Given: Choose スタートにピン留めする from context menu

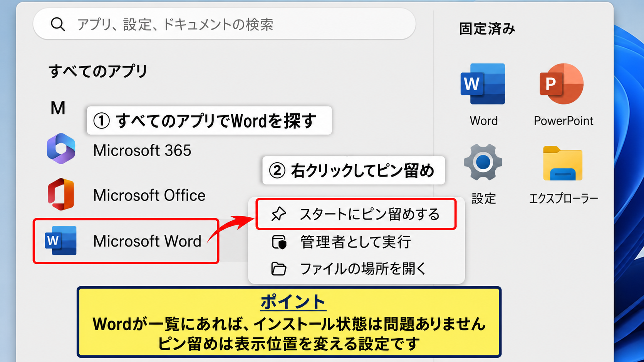Looking at the screenshot, I should tap(356, 214).
